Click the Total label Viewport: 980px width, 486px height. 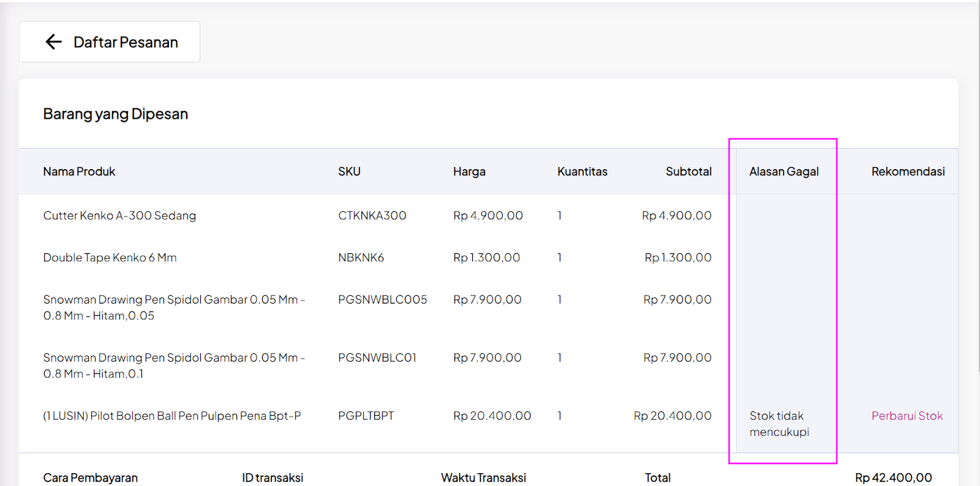(657, 477)
